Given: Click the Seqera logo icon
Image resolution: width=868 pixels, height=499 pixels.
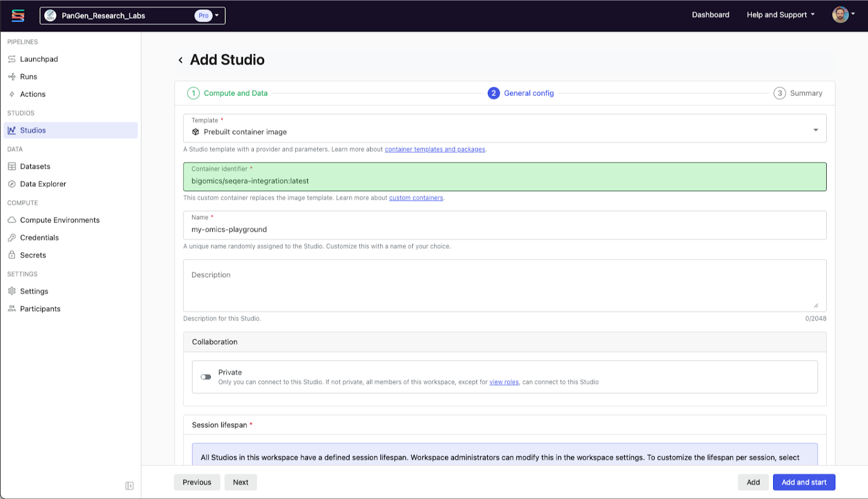Looking at the screenshot, I should [x=18, y=16].
